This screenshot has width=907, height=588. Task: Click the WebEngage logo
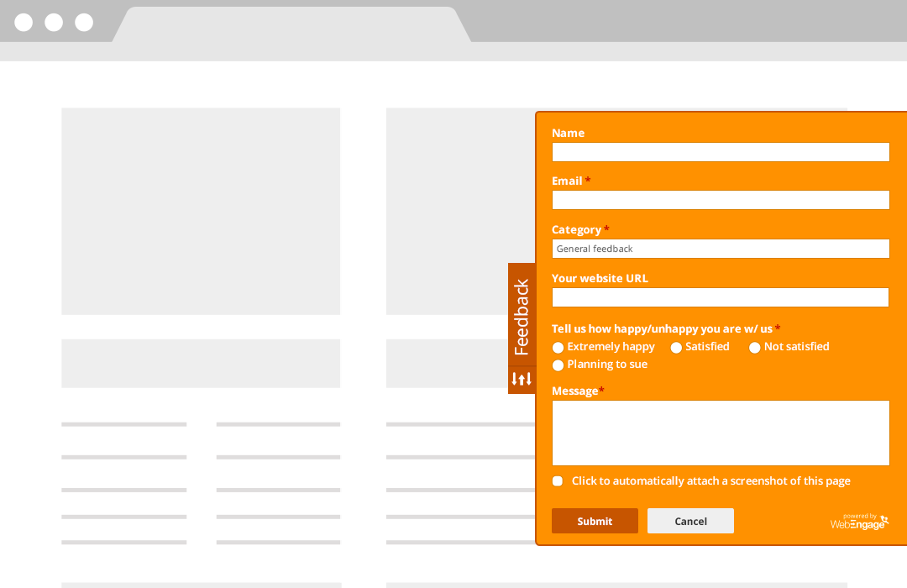860,522
